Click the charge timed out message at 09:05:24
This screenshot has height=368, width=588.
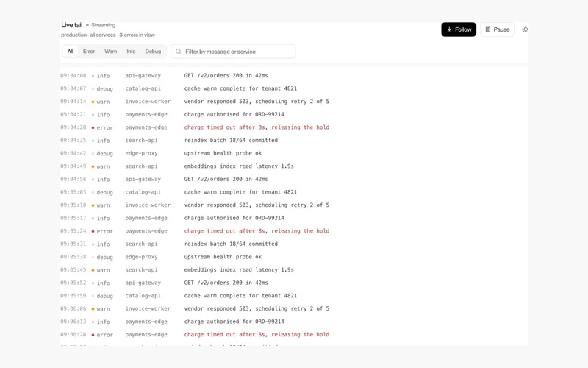pos(257,231)
